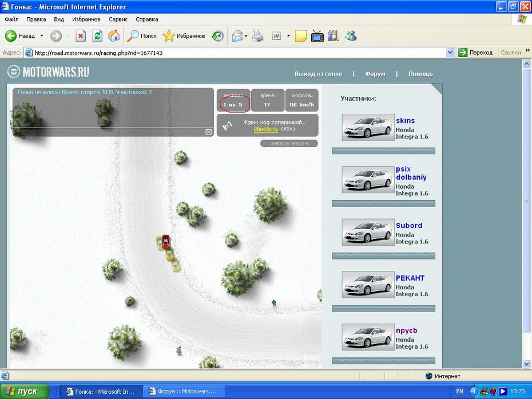
Task: Click the progress bar under skins
Action: [x=383, y=151]
